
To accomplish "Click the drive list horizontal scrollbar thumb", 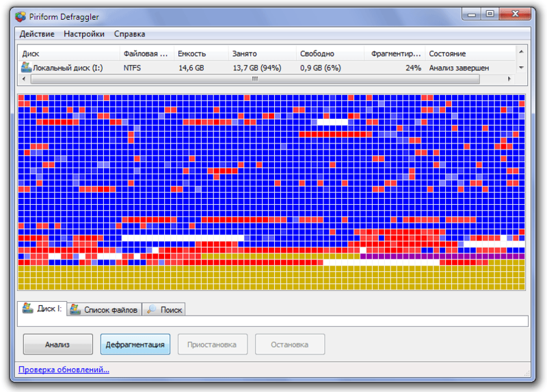I will (x=255, y=79).
